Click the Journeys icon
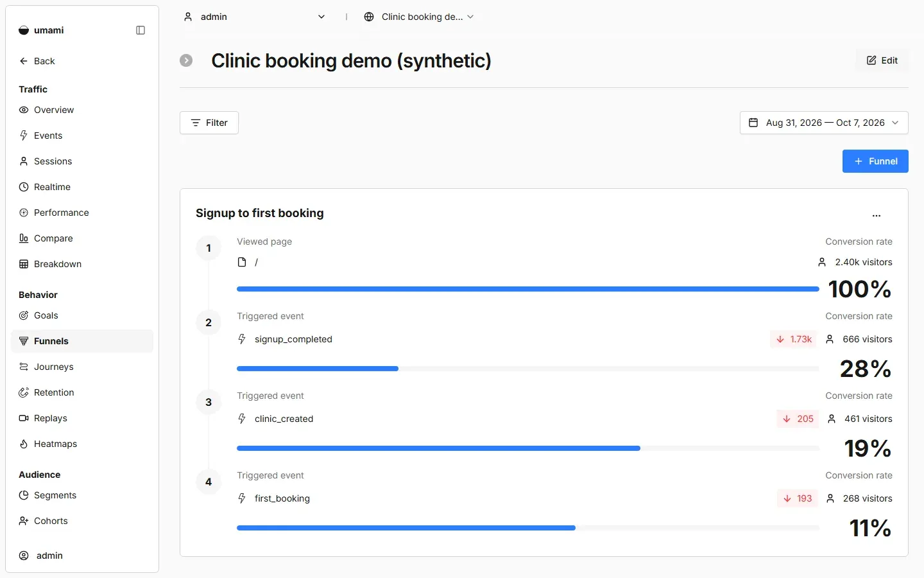Screen dimensions: 924x578 [24, 367]
